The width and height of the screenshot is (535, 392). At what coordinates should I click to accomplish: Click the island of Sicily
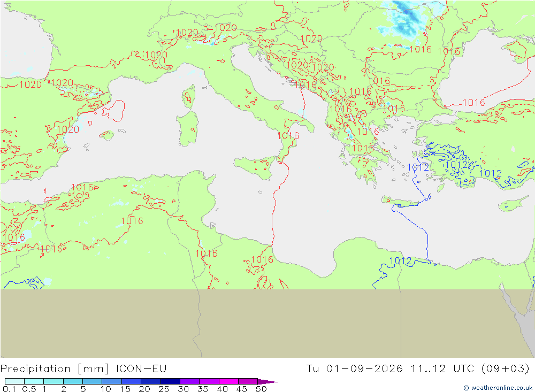255,167
